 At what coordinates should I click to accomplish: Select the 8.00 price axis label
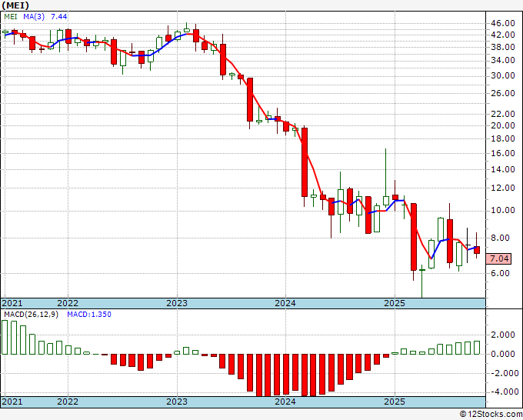coord(500,238)
